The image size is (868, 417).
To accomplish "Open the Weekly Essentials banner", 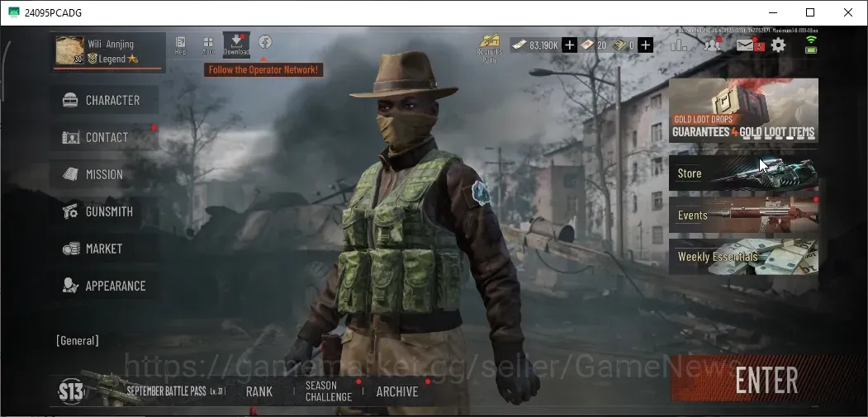I will point(743,257).
